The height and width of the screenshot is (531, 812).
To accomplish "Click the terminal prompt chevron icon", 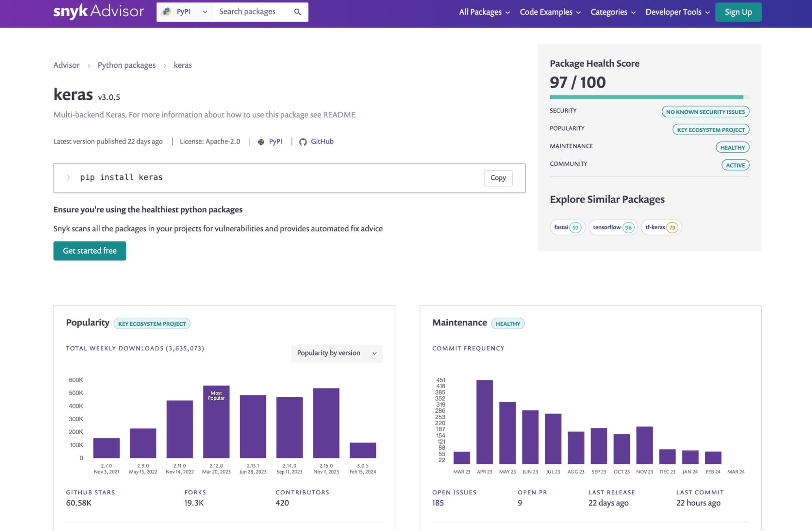I will coord(68,177).
